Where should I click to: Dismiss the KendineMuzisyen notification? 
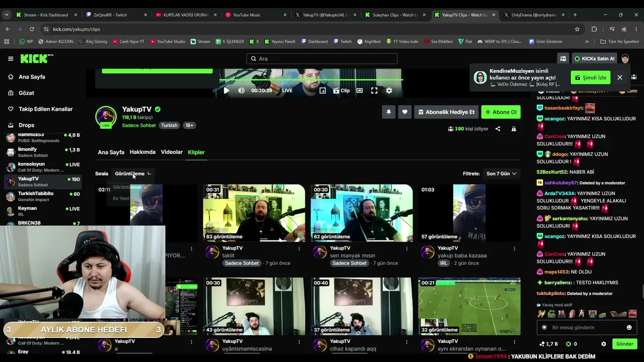tap(620, 77)
